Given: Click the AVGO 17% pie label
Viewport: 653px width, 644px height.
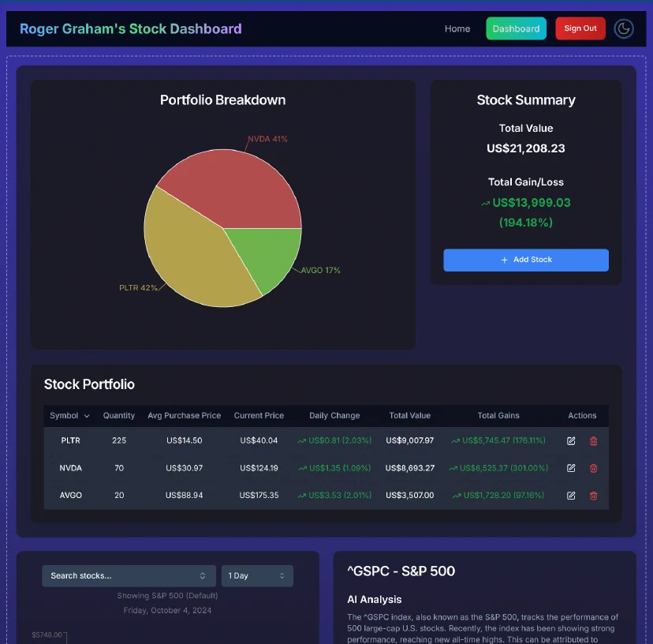Looking at the screenshot, I should pyautogui.click(x=320, y=271).
